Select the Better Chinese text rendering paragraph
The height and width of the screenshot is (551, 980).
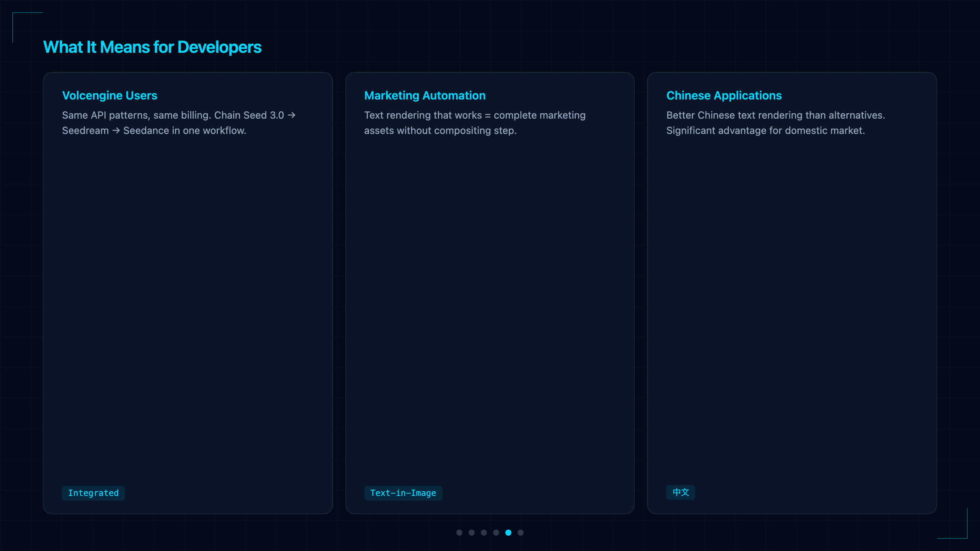[776, 123]
